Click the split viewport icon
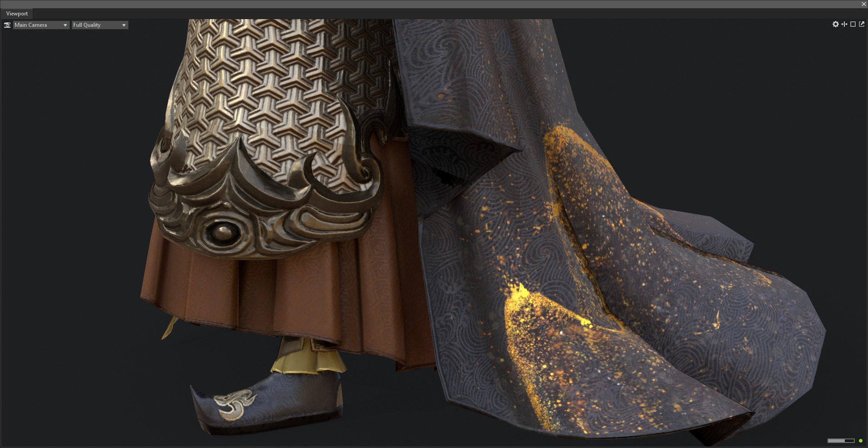This screenshot has width=868, height=448. (x=844, y=24)
